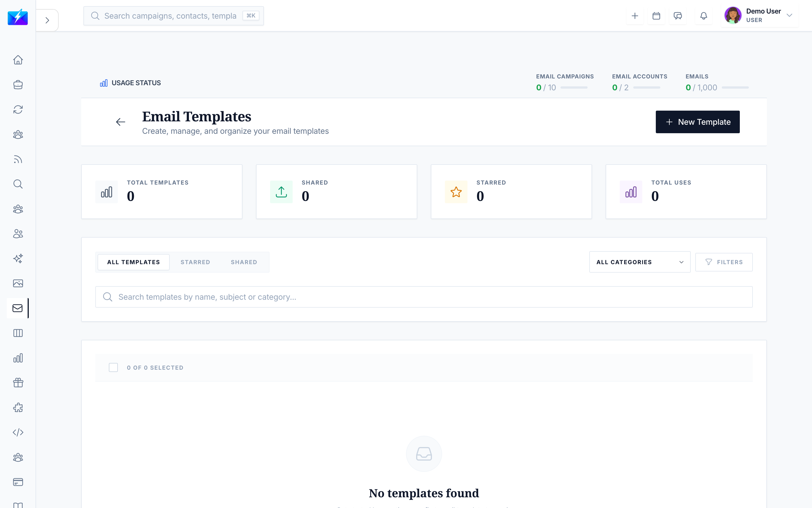Click the Email Accounts usage progress bar
The image size is (812, 508).
coord(646,88)
